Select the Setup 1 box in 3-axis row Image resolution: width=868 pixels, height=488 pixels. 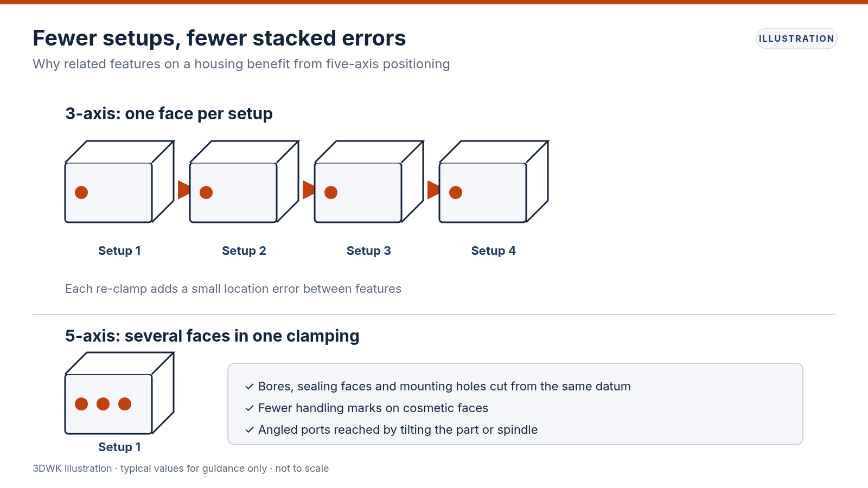coord(119,182)
